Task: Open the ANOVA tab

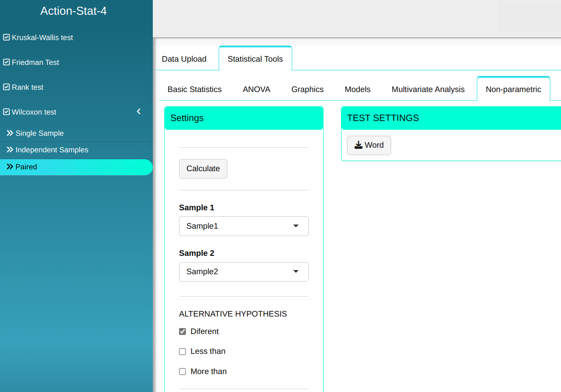Action: (256, 89)
